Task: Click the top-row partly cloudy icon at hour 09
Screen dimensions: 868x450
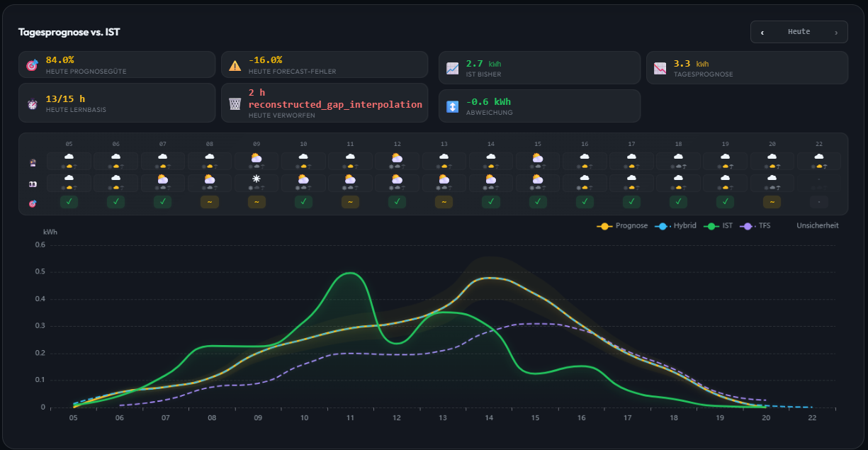Action: (257, 157)
